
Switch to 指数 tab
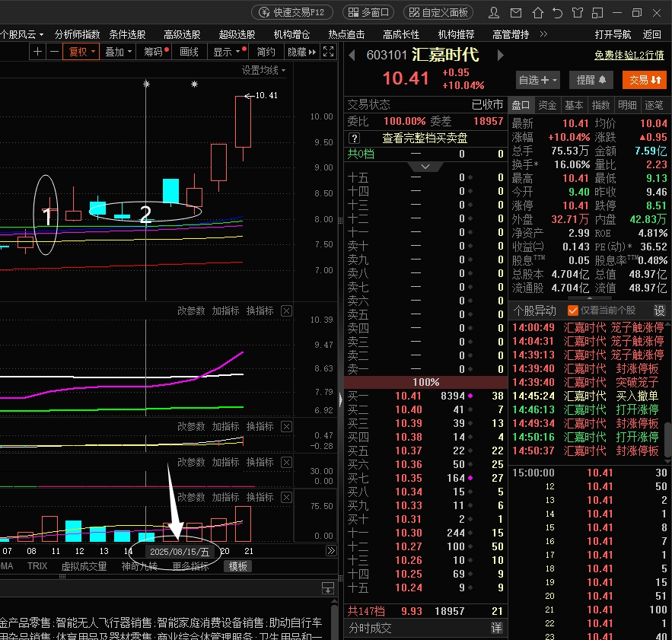[x=600, y=105]
